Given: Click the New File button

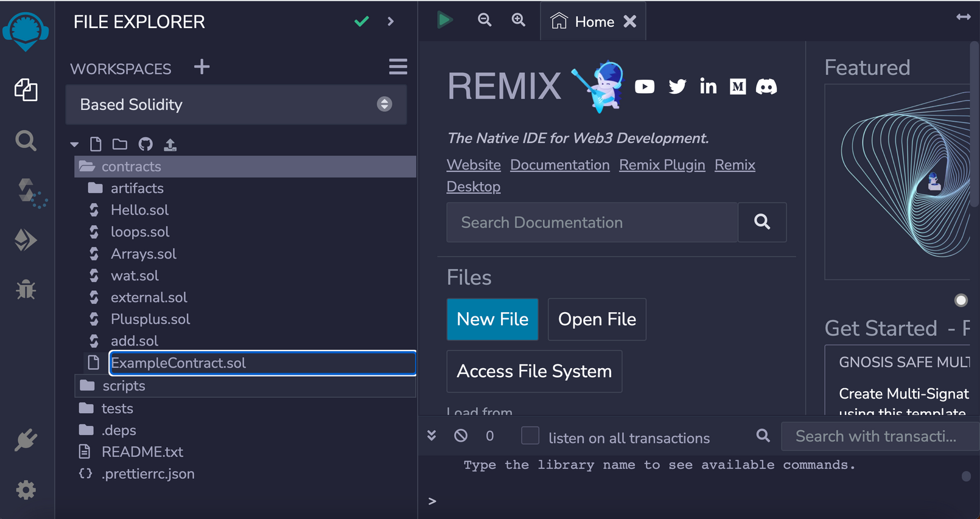Looking at the screenshot, I should (x=492, y=319).
